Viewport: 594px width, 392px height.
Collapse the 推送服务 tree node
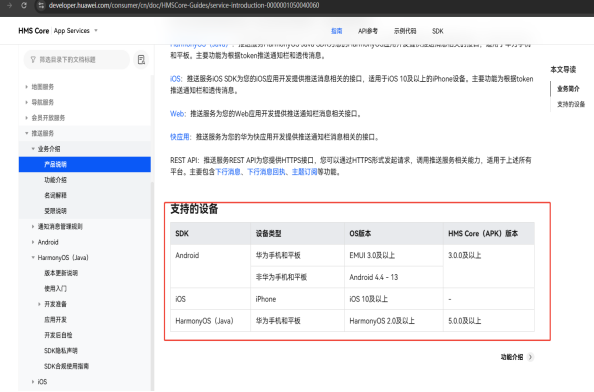[x=27, y=133]
